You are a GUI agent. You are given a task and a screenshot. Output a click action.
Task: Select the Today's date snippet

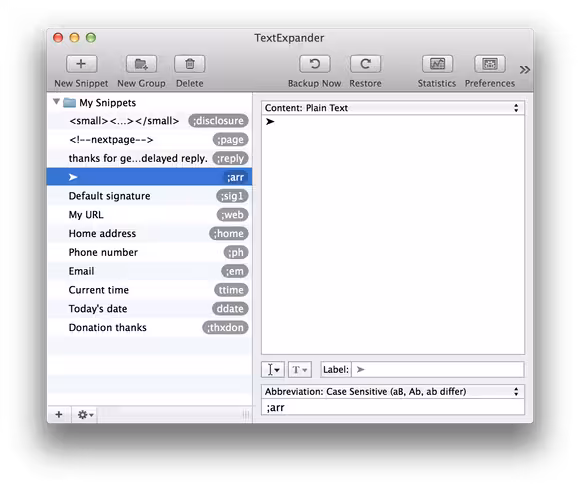click(x=149, y=309)
